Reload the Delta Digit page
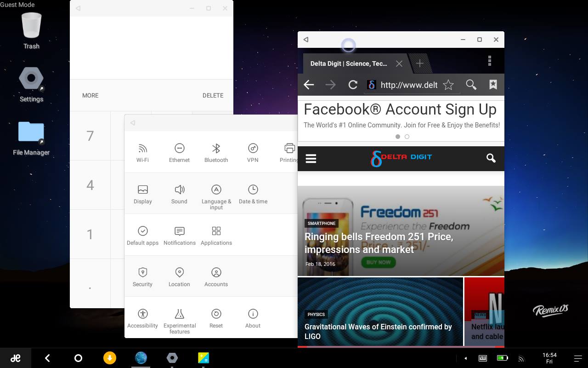The height and width of the screenshot is (368, 588). tap(353, 85)
